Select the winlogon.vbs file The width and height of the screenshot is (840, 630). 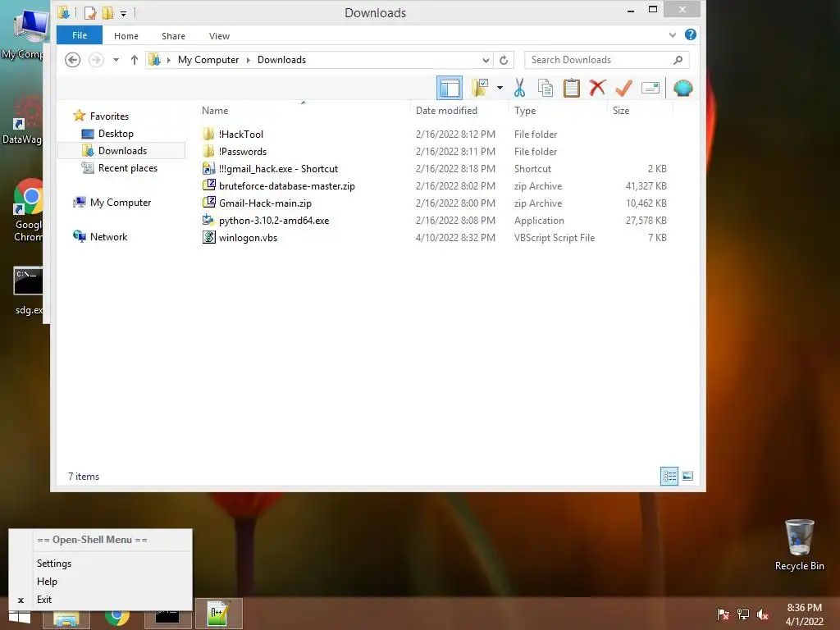coord(248,237)
